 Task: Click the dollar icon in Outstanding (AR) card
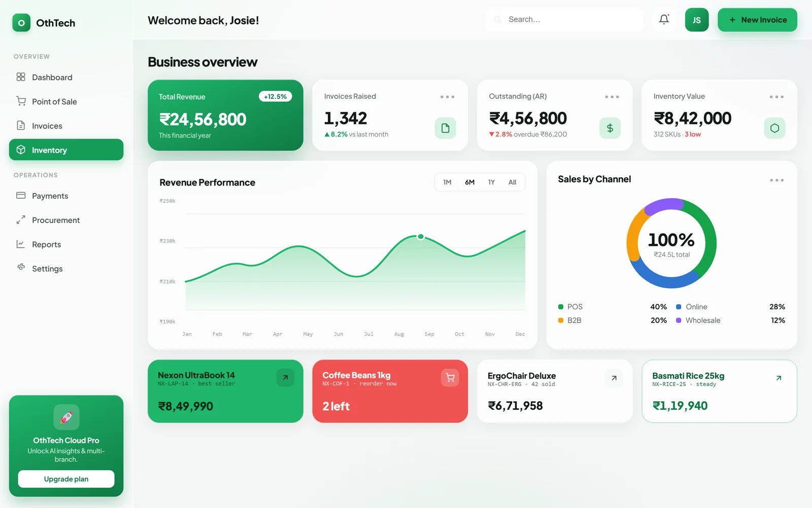pyautogui.click(x=610, y=128)
